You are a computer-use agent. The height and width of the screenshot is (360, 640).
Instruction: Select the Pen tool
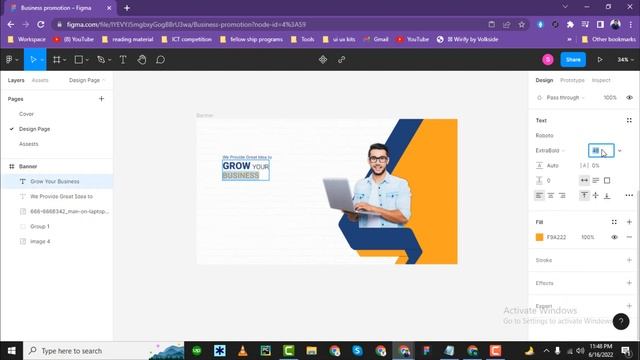click(100, 60)
